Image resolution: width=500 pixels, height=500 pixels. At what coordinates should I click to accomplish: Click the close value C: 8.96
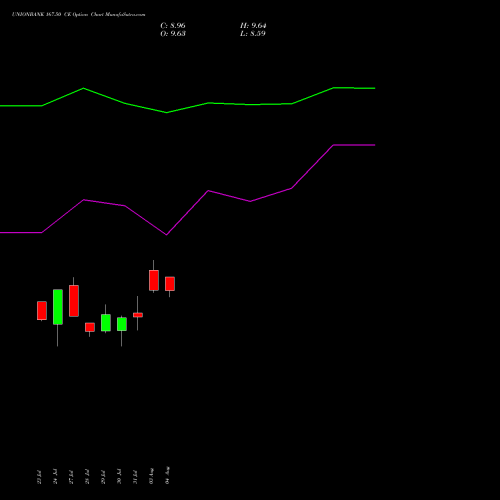tap(173, 26)
